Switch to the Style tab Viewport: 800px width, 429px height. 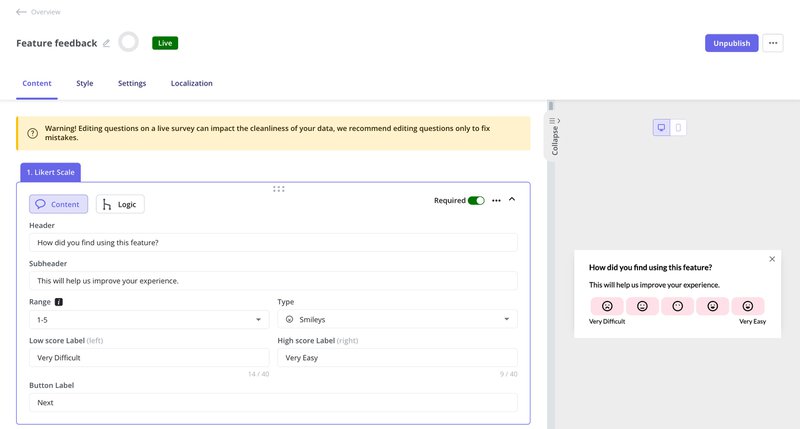point(85,83)
